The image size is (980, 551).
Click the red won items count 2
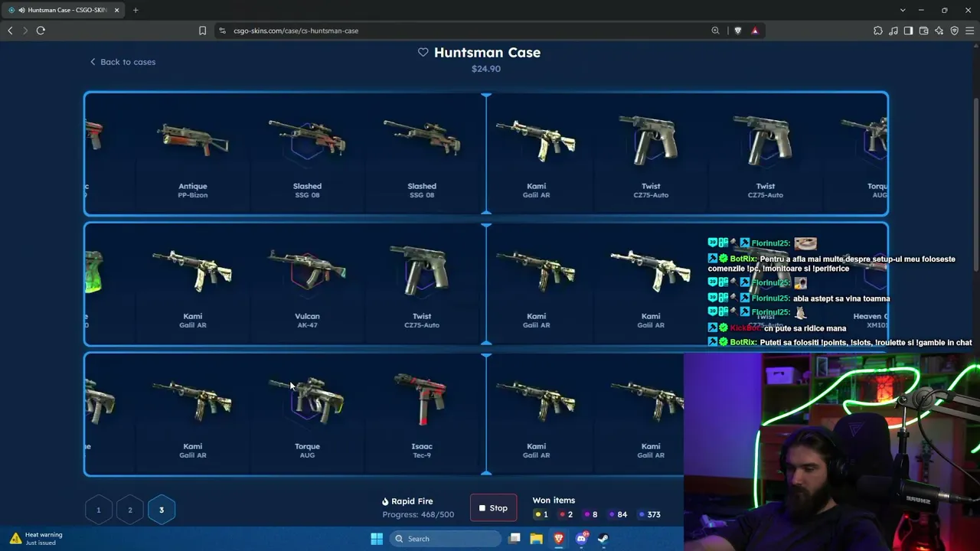(566, 514)
